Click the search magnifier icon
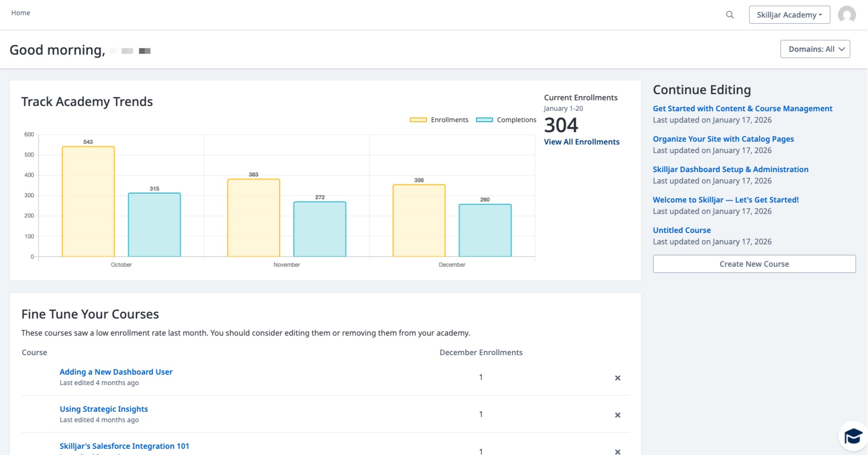 [730, 15]
